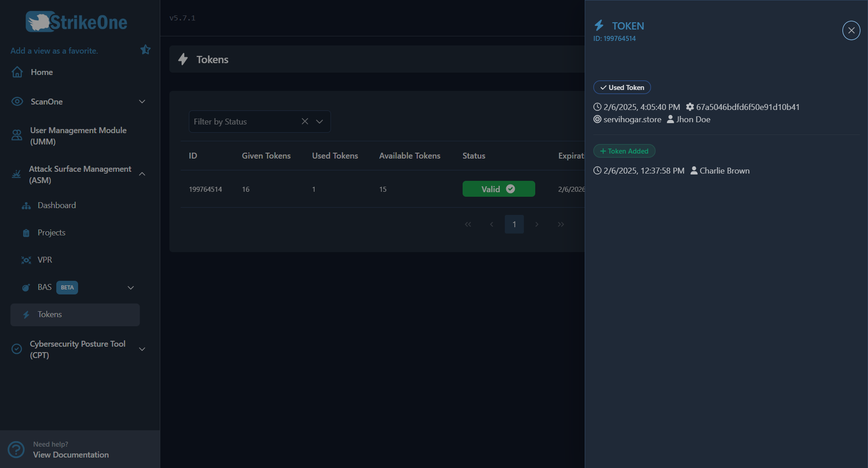Click the help question mark icon
This screenshot has width=868, height=468.
[x=16, y=449]
